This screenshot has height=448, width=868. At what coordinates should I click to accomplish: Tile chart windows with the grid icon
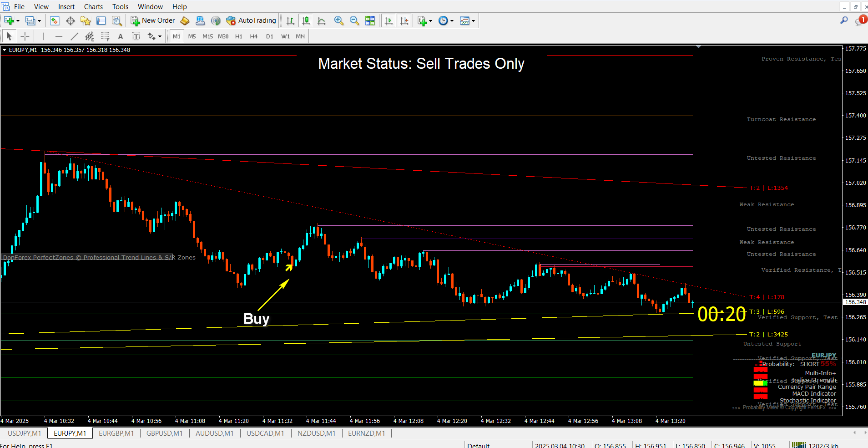pos(370,20)
